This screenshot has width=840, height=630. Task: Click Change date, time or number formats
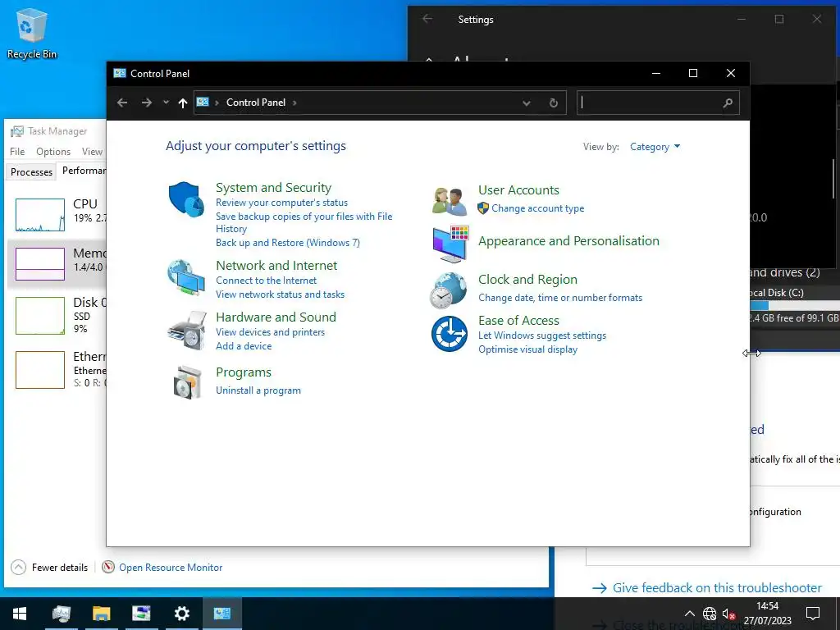tap(559, 298)
